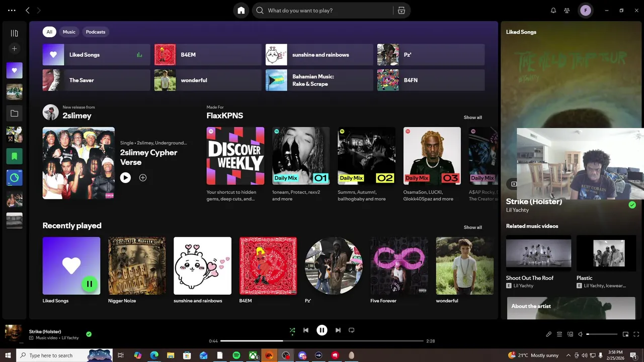Screen dimensions: 644x362
Task: Open playlist folder in the sidebar
Action: (x=14, y=114)
